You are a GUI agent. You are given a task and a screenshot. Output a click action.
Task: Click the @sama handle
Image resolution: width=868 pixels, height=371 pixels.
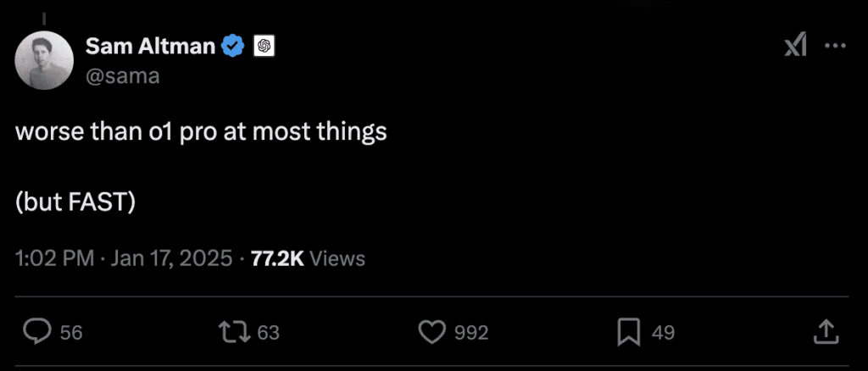tap(122, 75)
